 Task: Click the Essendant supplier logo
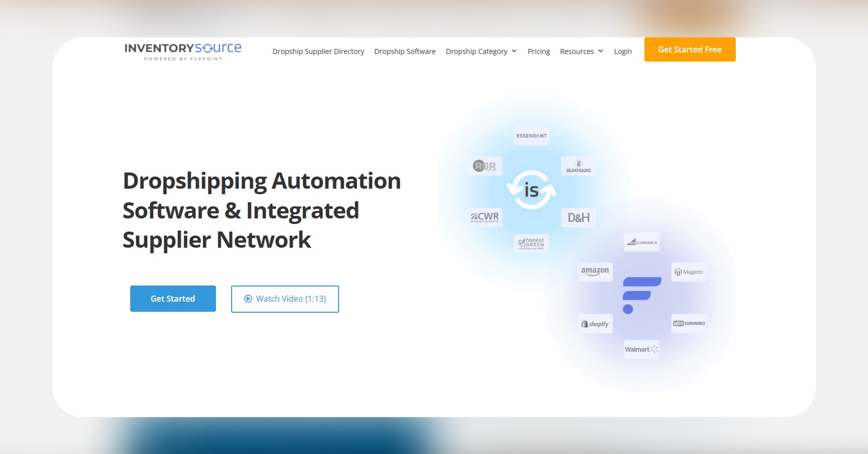531,136
